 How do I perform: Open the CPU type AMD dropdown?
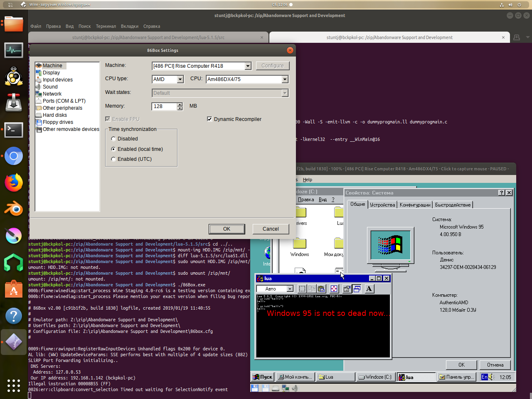click(180, 79)
